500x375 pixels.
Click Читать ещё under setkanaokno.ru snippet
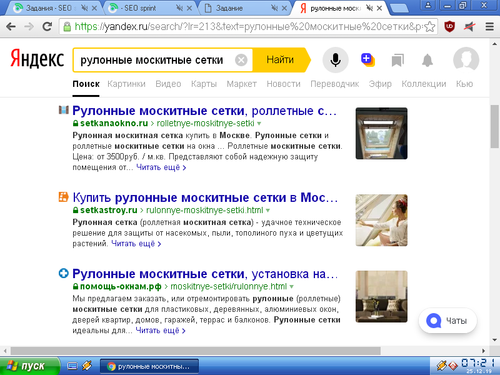pyautogui.click(x=161, y=167)
